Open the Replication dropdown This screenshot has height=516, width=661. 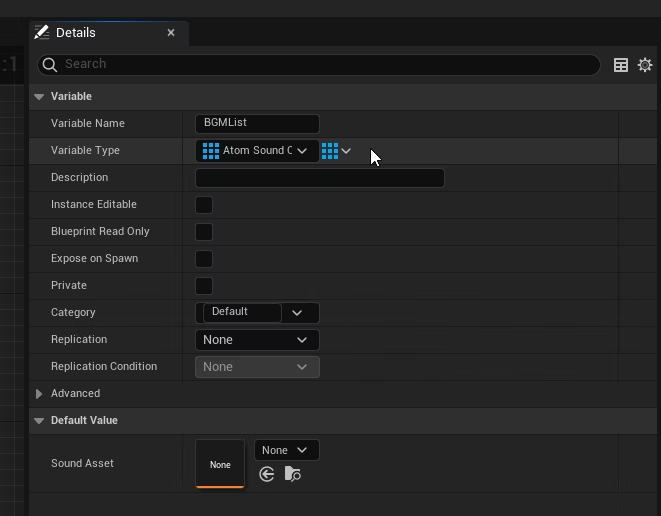pyautogui.click(x=257, y=340)
